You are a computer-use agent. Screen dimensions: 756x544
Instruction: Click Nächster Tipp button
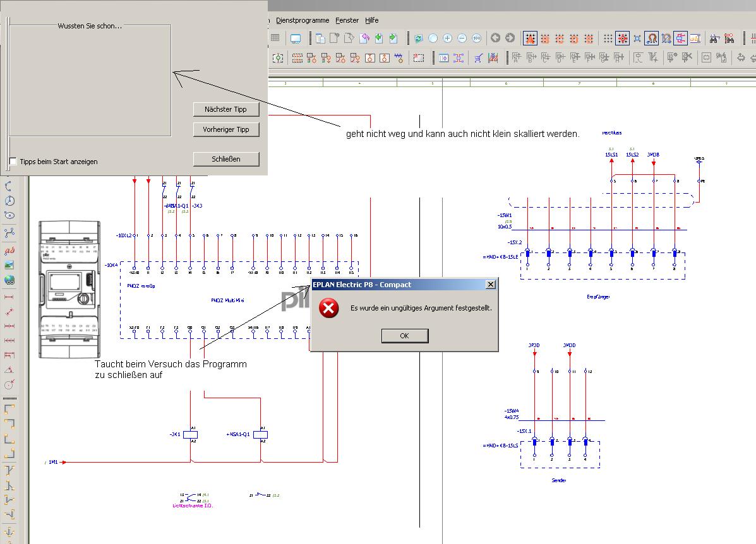[225, 109]
